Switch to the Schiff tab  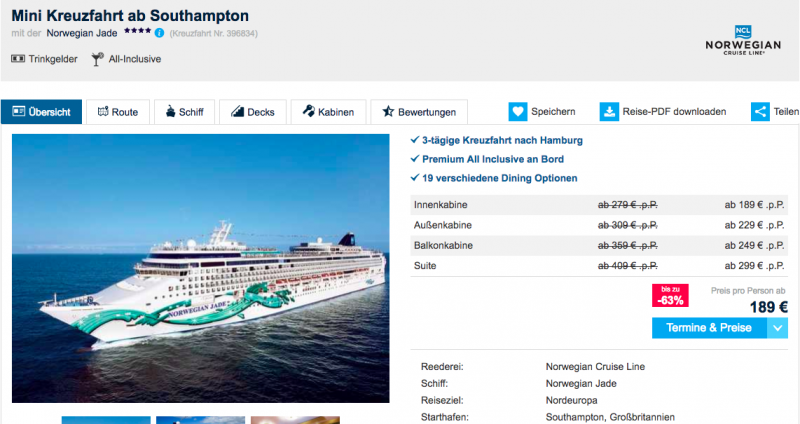tap(184, 112)
